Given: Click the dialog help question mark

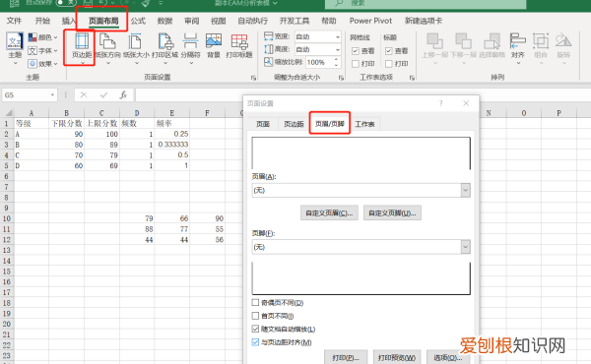Looking at the screenshot, I should 440,103.
